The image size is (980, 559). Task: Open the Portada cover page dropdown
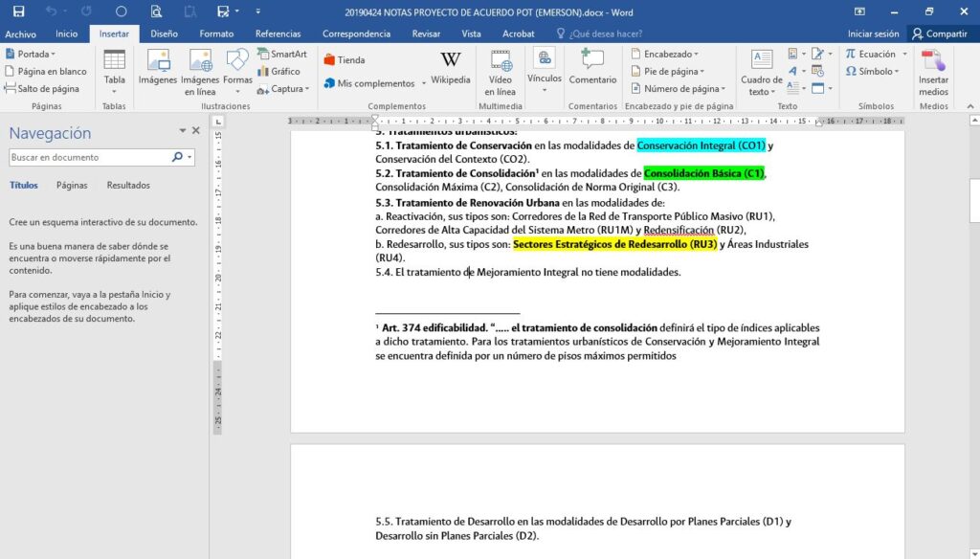(32, 54)
